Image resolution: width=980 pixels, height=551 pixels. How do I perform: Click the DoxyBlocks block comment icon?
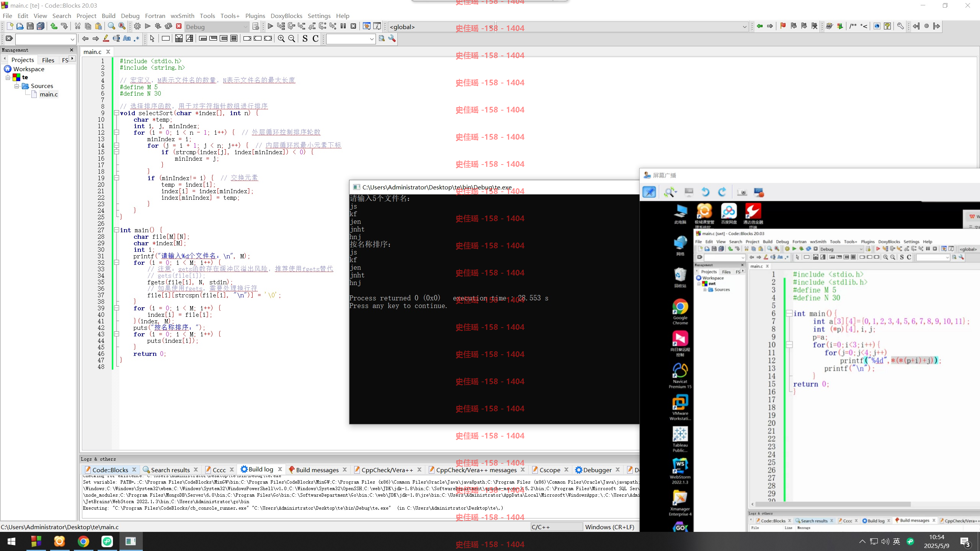point(853,26)
